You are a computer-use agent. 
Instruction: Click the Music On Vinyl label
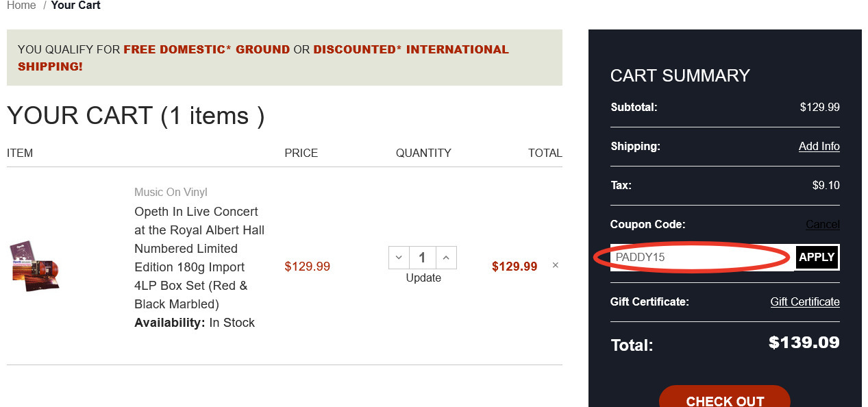point(171,192)
